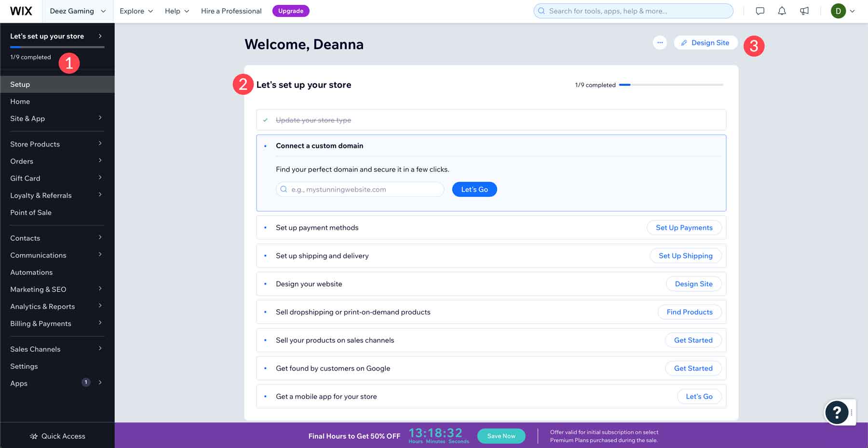Screen dimensions: 868x448
Task: Click the 1/9 completed progress bar
Action: 57,47
